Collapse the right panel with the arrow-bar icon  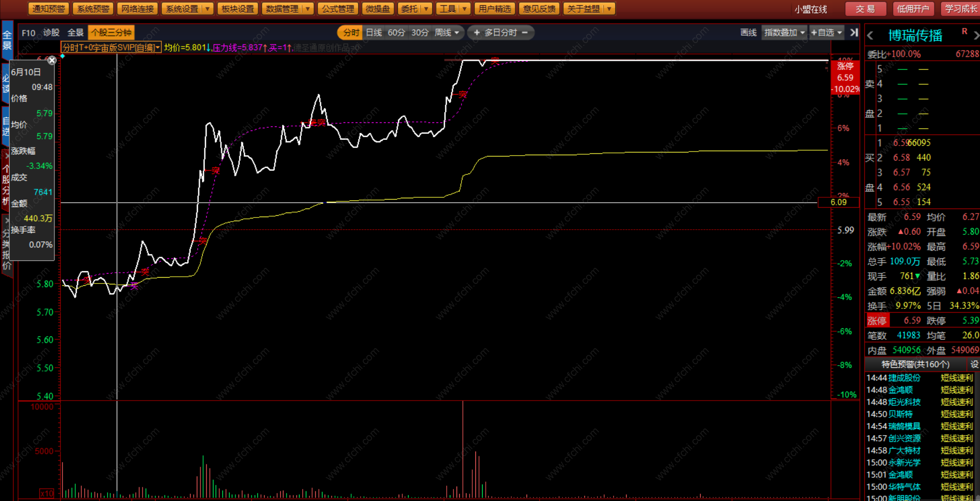854,33
